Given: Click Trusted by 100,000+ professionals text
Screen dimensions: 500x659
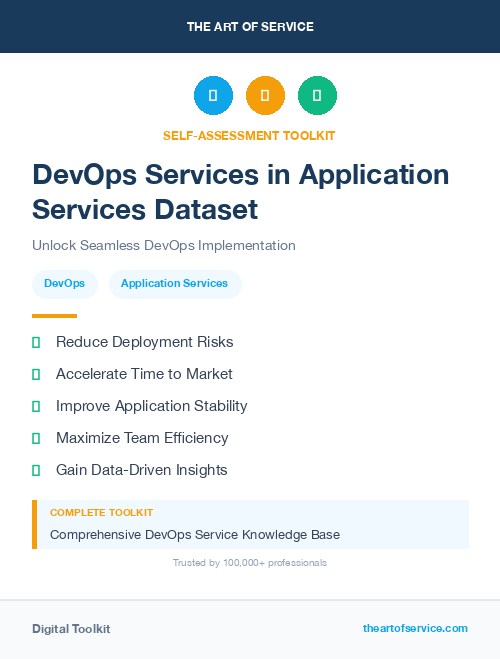Looking at the screenshot, I should (x=250, y=563).
